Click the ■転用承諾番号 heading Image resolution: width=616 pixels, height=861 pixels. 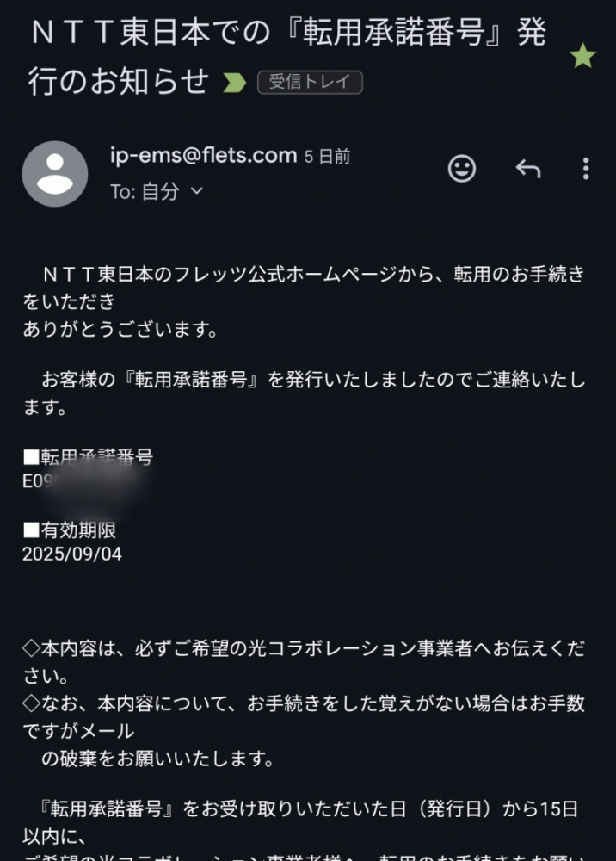click(x=88, y=457)
